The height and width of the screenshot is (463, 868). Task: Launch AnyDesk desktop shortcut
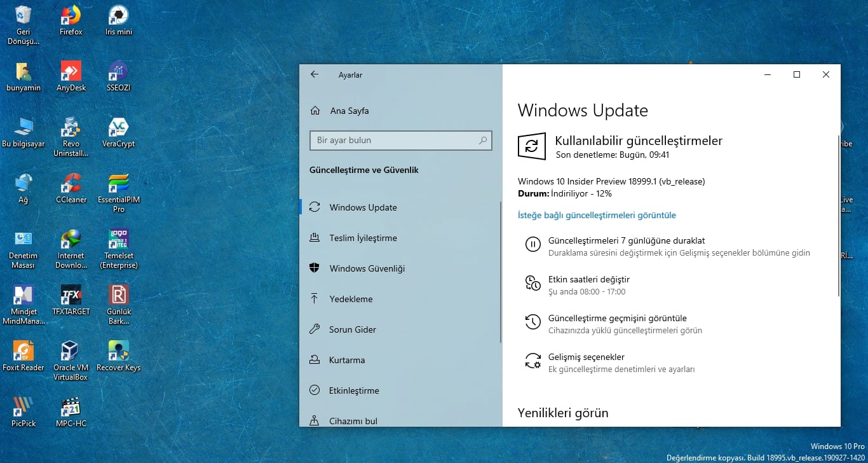click(x=71, y=77)
